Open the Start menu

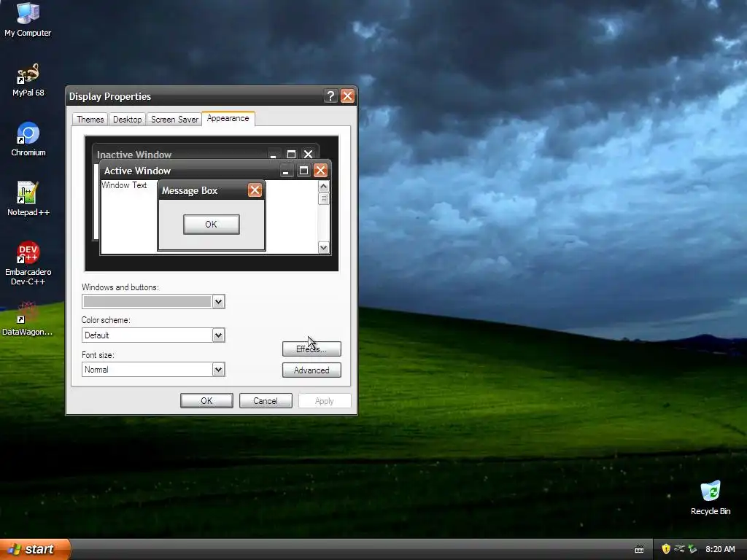pos(35,549)
